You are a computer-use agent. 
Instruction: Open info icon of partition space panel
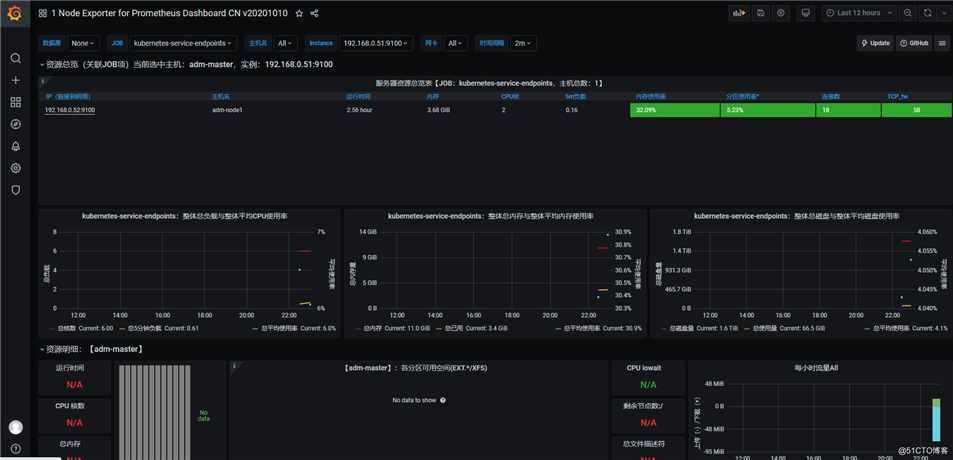234,365
